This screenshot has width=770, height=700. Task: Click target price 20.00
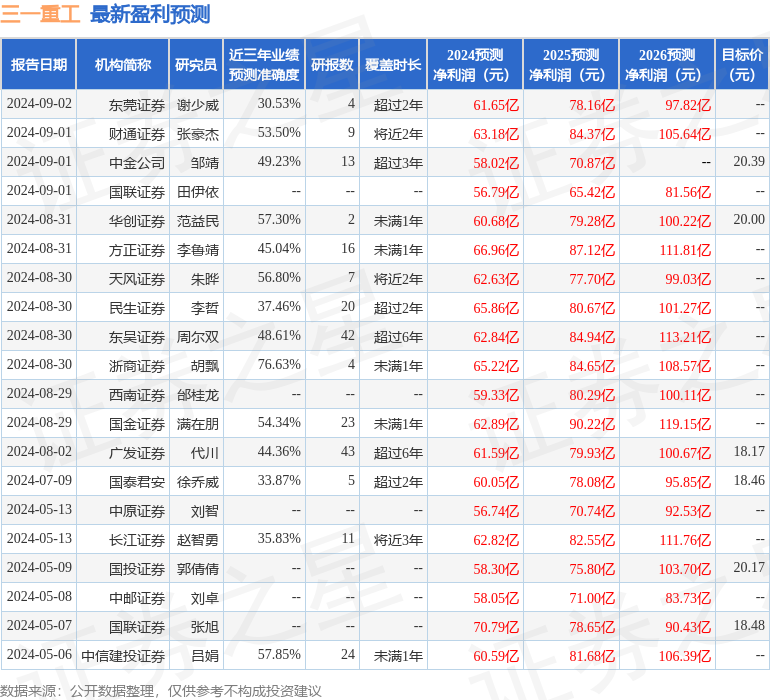[x=749, y=219]
